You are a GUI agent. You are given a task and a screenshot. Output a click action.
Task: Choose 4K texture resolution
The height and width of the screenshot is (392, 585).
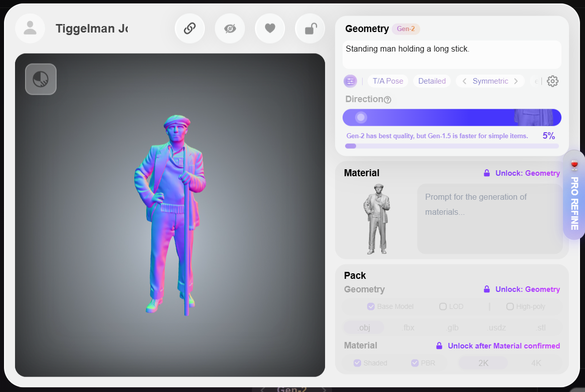click(x=536, y=363)
